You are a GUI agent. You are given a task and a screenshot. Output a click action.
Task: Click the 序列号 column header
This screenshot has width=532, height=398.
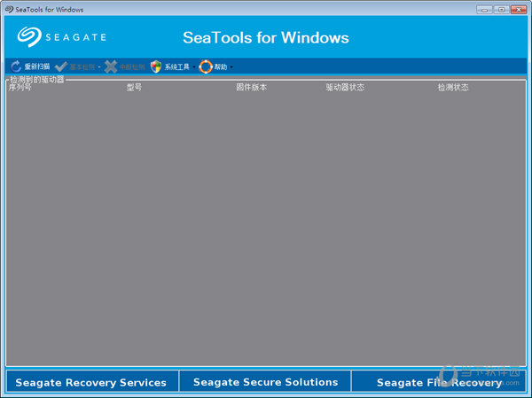click(20, 88)
